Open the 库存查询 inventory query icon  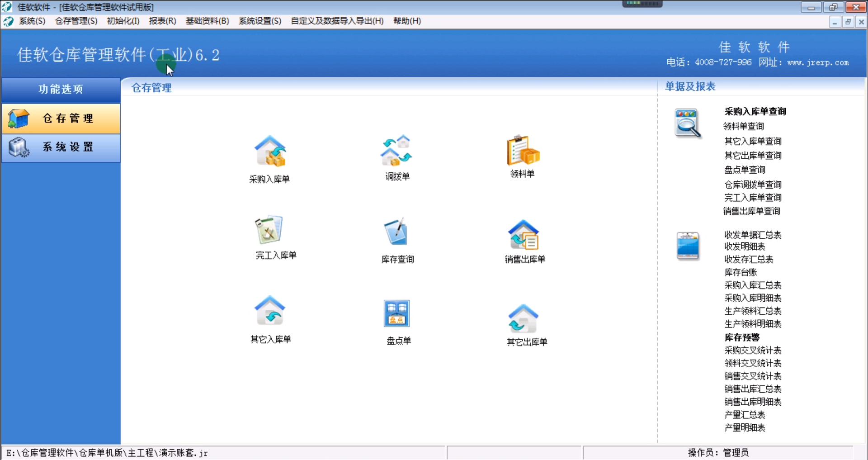pyautogui.click(x=396, y=232)
